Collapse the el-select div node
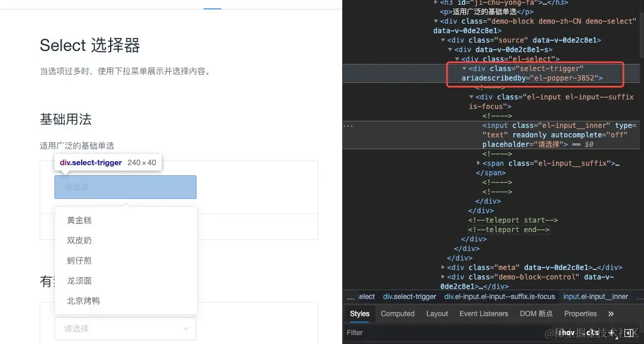 [457, 59]
